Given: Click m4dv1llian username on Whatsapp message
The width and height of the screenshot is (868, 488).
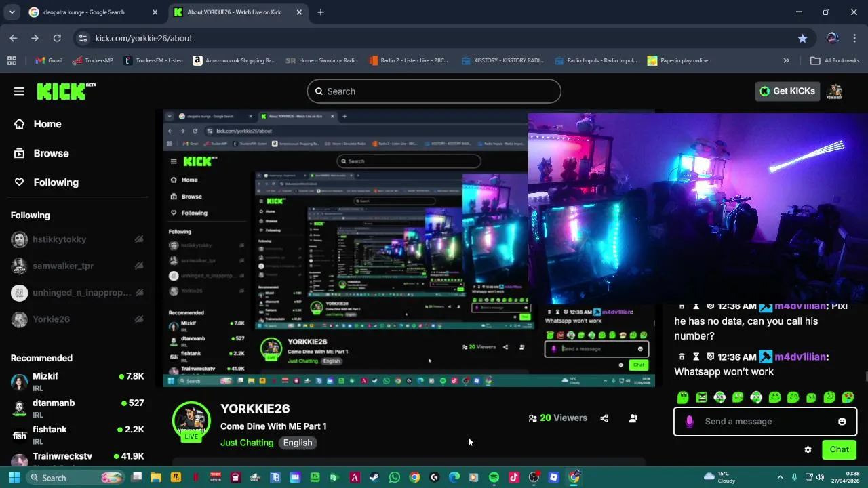Looking at the screenshot, I should (800, 357).
